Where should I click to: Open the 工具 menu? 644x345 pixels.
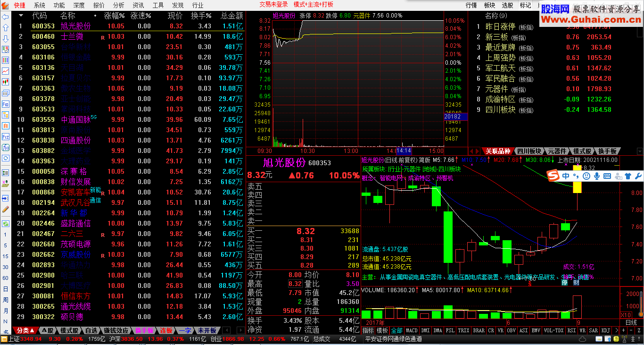click(158, 5)
